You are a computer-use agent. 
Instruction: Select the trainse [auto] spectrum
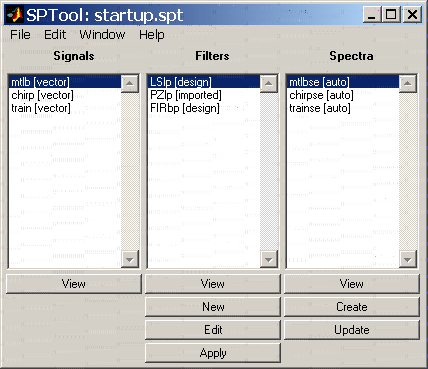(x=343, y=108)
